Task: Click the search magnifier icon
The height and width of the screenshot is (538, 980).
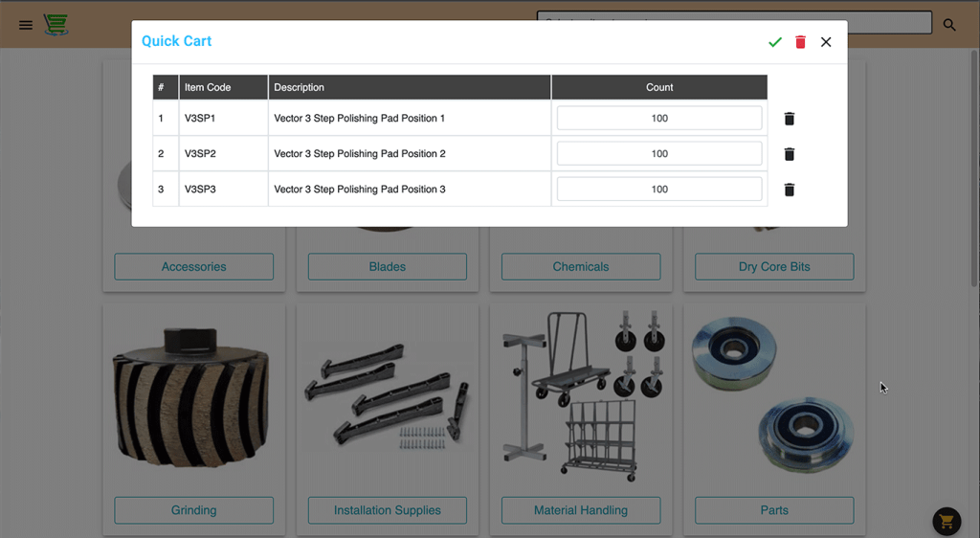Action: [x=949, y=25]
